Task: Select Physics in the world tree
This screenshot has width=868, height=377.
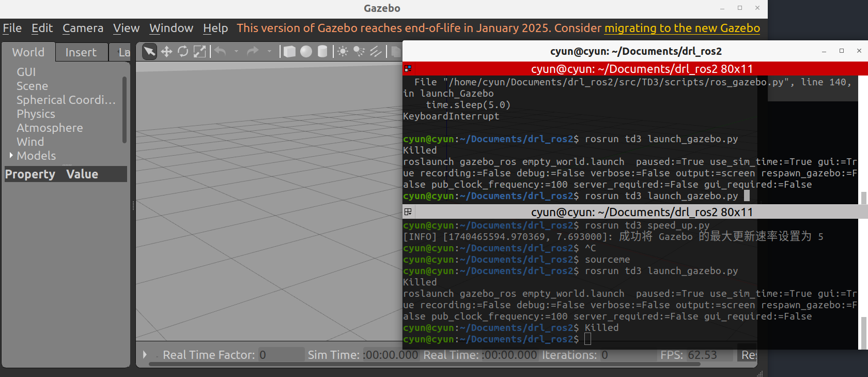Action: pos(36,114)
